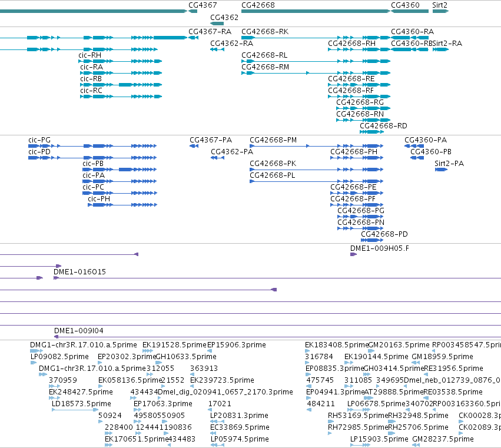This screenshot has width=501, height=448.
Task: Select clone DME1-009H05.F
Action: 380,248
